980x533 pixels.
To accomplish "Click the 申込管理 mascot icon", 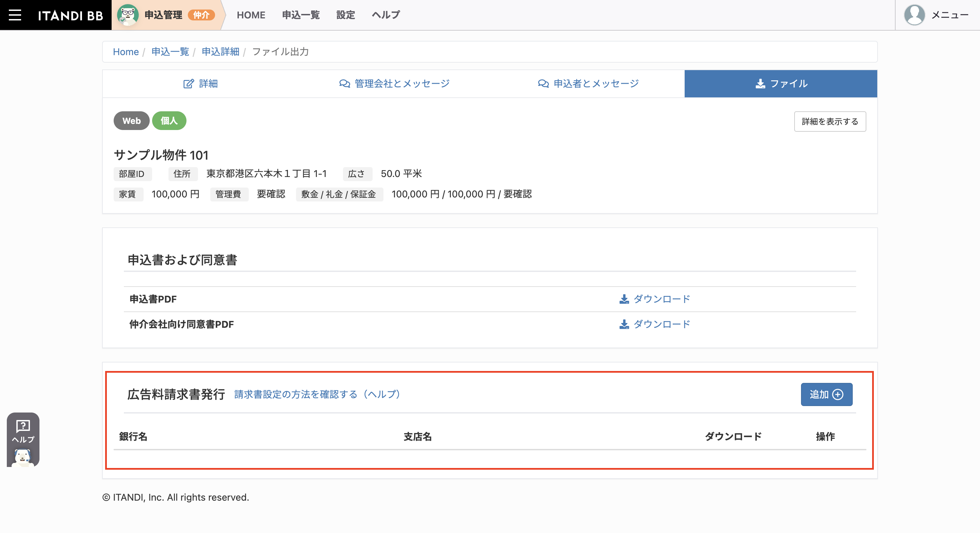I will [128, 15].
